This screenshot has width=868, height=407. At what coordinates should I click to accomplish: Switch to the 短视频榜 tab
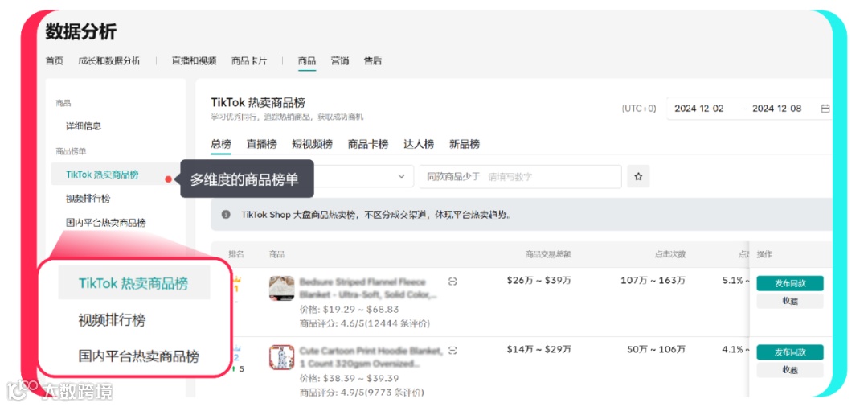tap(312, 145)
